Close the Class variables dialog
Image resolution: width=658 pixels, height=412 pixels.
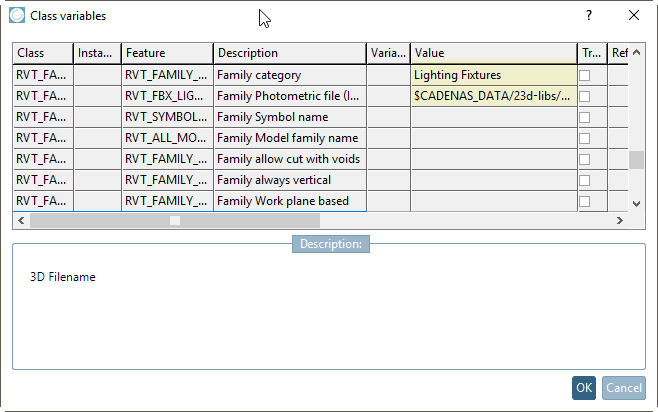[634, 16]
